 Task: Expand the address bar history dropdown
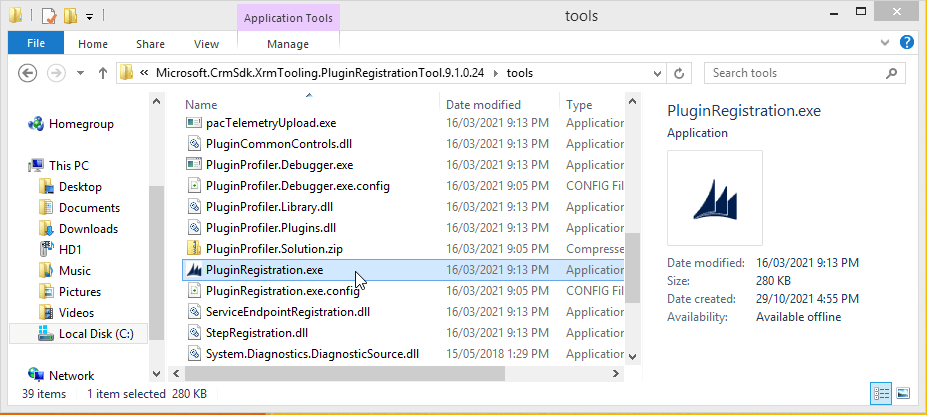coord(656,73)
